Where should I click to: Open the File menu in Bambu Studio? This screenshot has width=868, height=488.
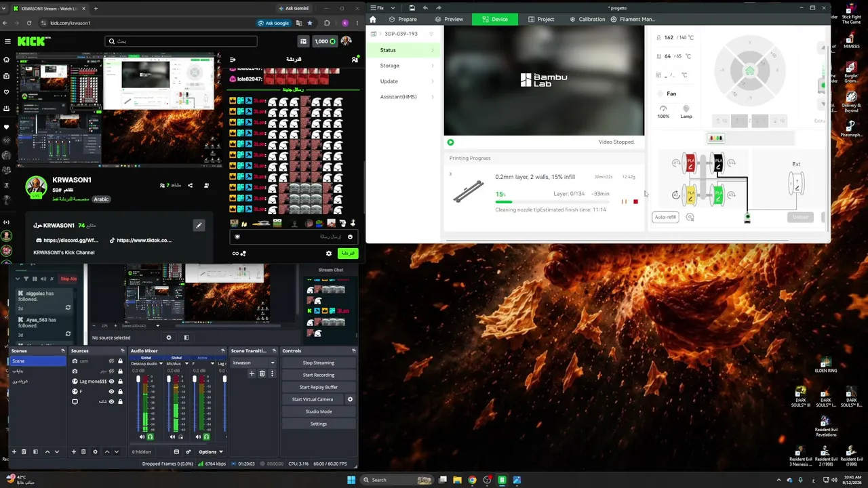point(376,8)
